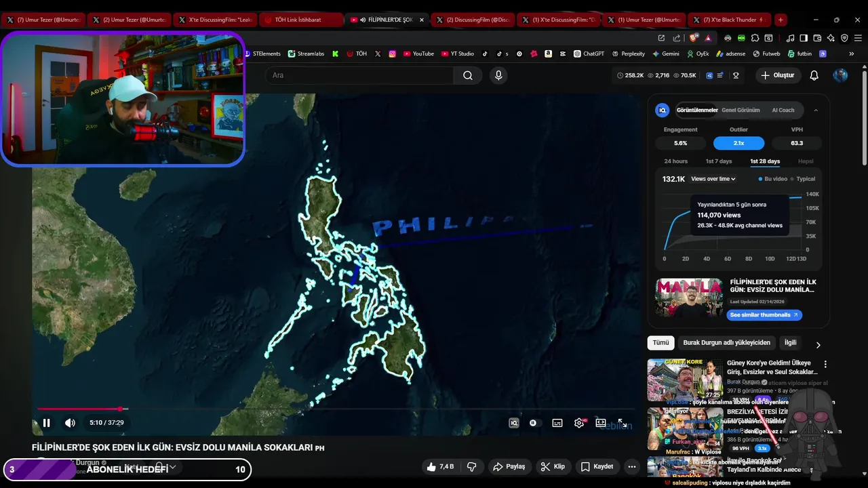This screenshot has width=868, height=488.
Task: Toggle the Typical legend series
Action: (x=803, y=179)
